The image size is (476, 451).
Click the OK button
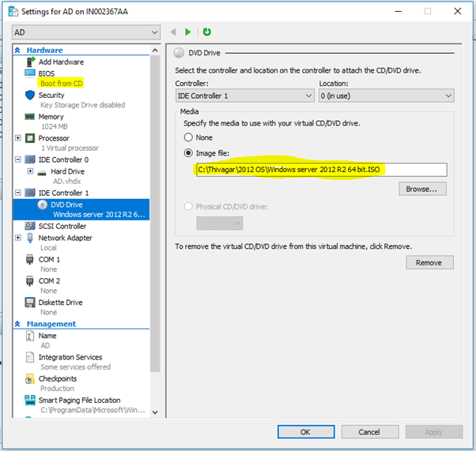point(306,432)
